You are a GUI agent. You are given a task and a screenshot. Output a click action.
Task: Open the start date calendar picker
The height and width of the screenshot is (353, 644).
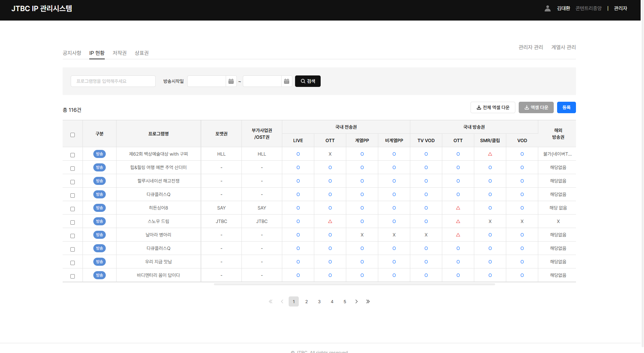[x=231, y=81]
